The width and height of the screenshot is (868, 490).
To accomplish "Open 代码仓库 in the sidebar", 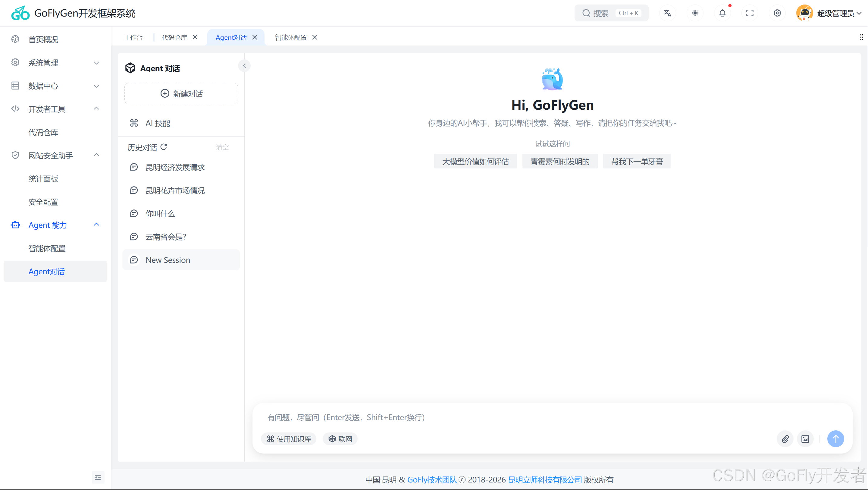I will [55, 132].
